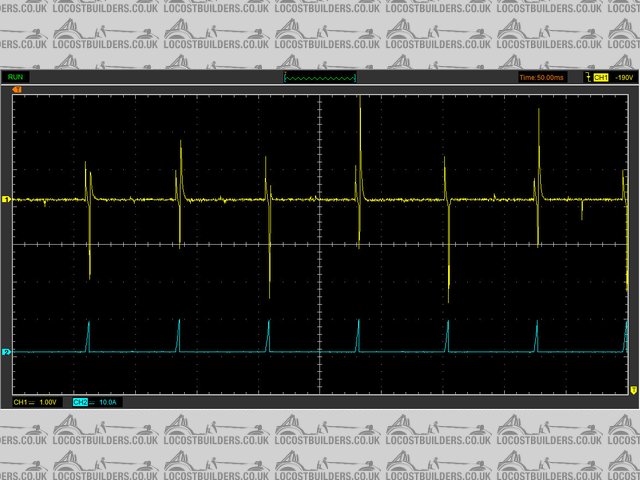Click the cyan channel 2 ground marker
Image resolution: width=640 pixels, height=480 pixels.
pyautogui.click(x=7, y=352)
